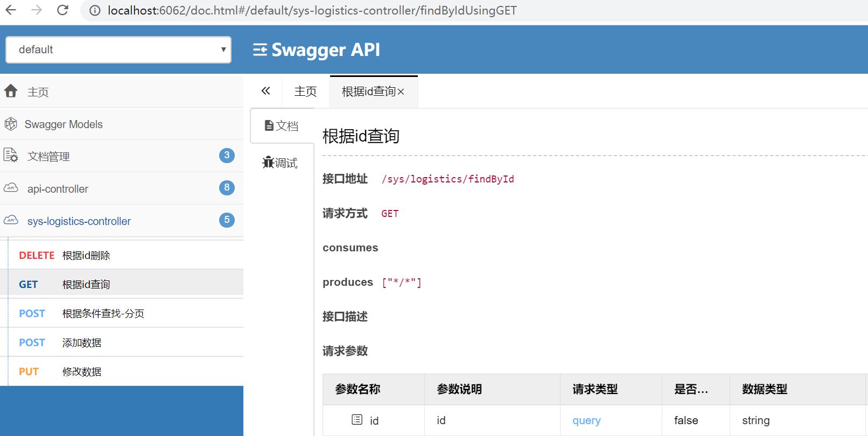Click the sys-logistics-controller cloud icon

tap(11, 220)
